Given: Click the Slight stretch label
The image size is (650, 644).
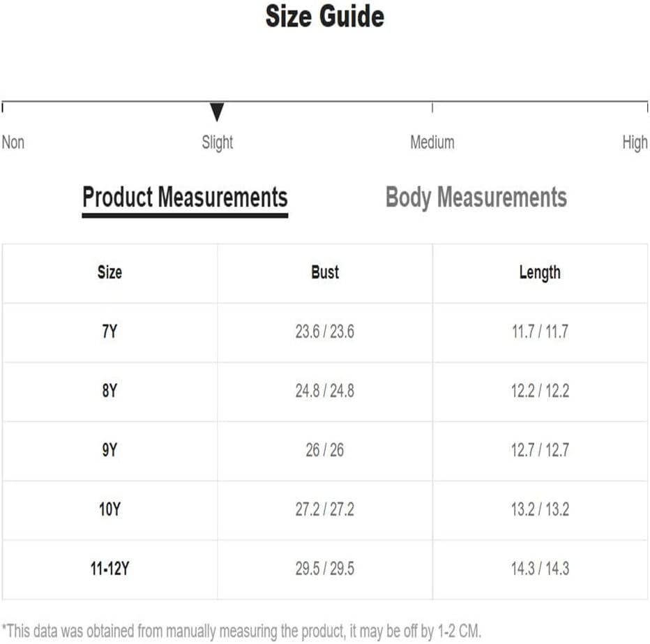Looking at the screenshot, I should (x=217, y=142).
